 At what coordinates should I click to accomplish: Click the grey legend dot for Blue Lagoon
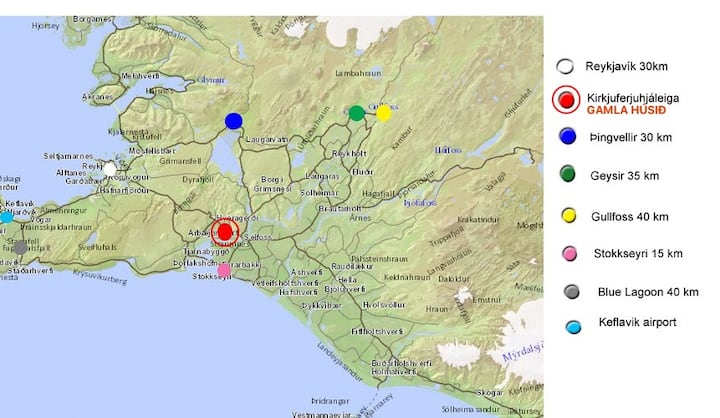coord(572,291)
